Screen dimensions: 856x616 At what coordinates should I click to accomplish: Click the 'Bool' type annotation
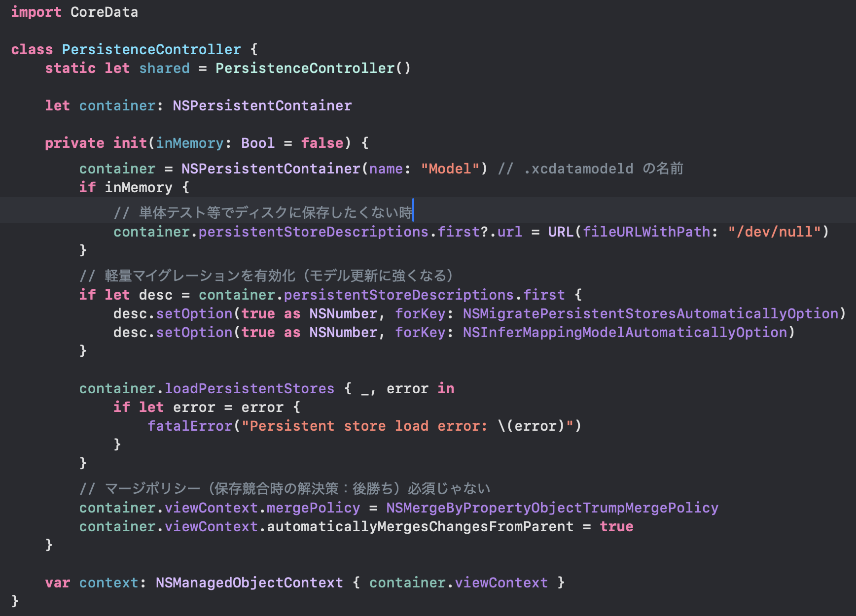coord(258,143)
